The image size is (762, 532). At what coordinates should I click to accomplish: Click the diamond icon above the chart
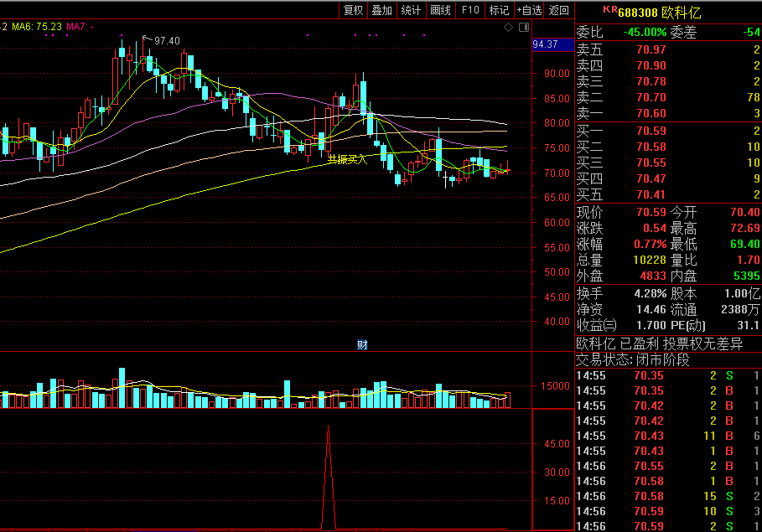(508, 27)
